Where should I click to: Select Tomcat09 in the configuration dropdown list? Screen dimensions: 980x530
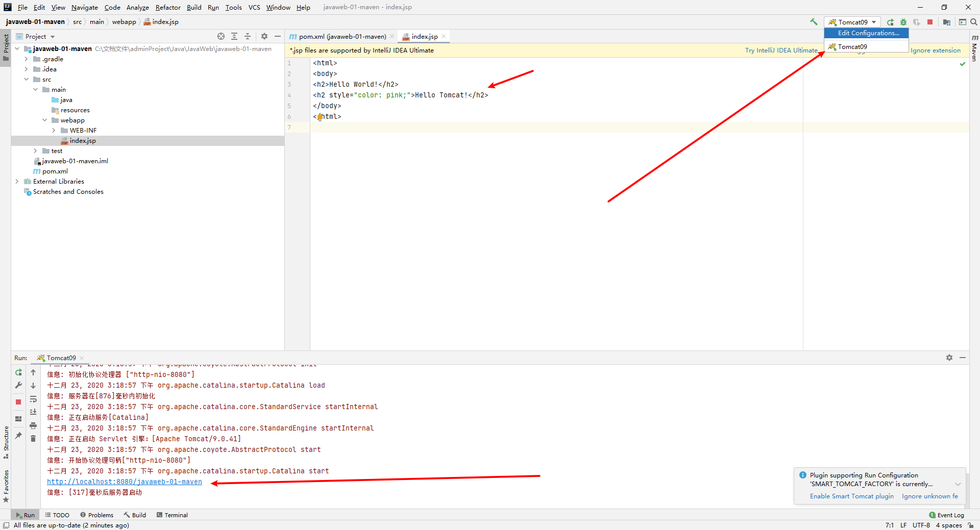(x=866, y=46)
